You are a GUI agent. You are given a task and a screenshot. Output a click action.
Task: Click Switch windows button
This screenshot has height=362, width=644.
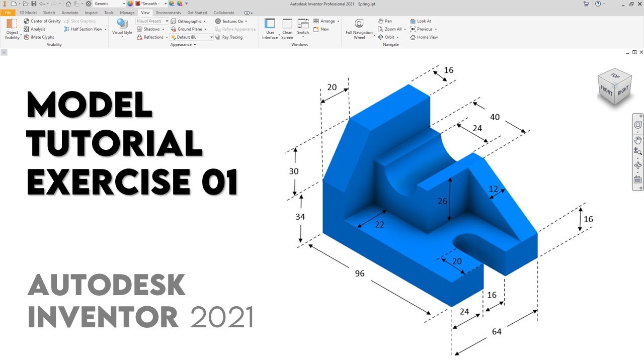[303, 28]
